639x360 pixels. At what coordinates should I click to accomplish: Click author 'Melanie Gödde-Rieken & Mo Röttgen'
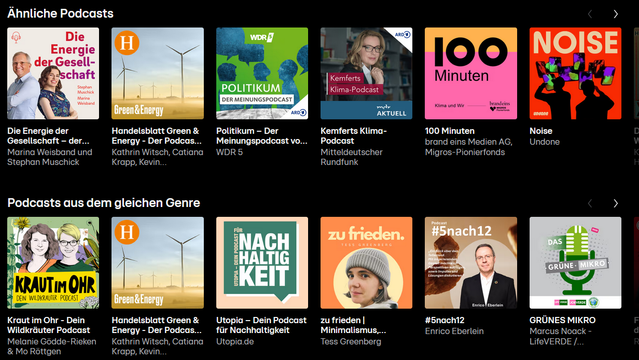point(52,347)
